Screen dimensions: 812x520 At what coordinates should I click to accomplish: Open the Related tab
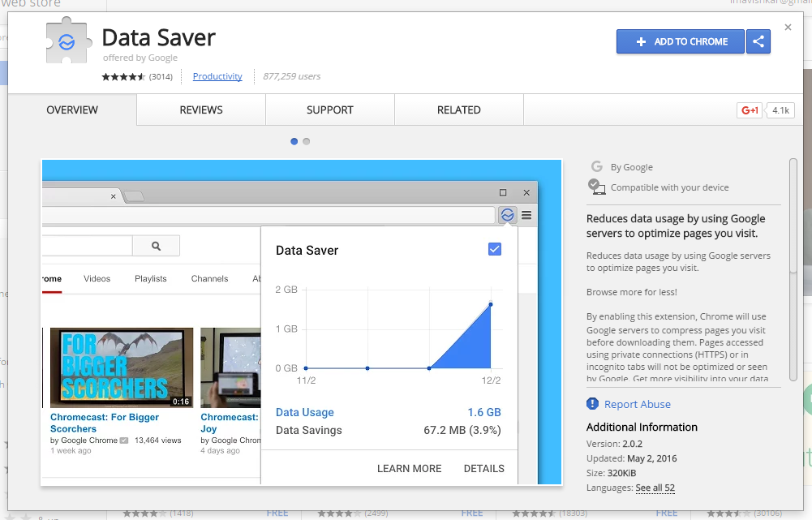point(459,110)
